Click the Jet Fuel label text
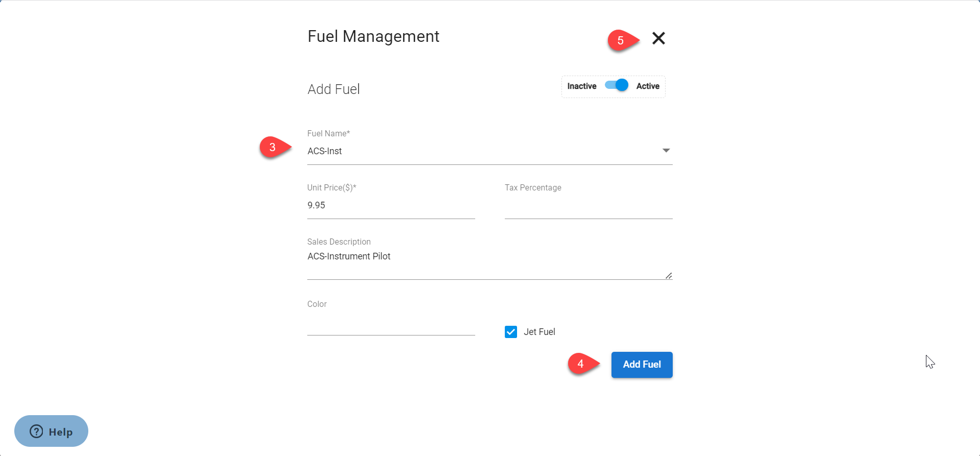This screenshot has width=980, height=456. coord(539,332)
